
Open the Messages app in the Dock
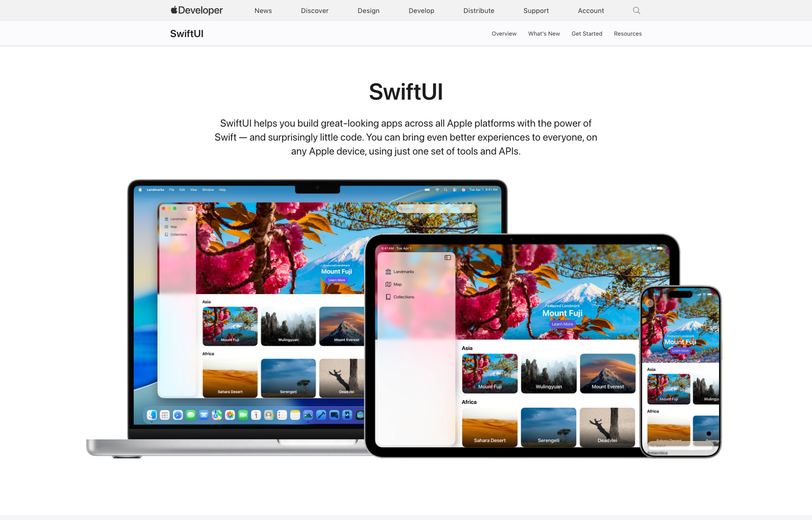click(x=191, y=415)
